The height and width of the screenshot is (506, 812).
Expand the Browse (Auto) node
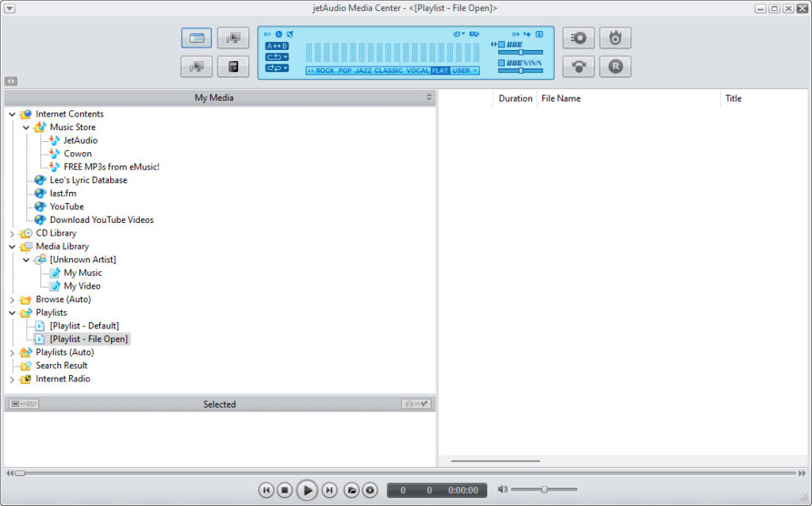point(12,300)
